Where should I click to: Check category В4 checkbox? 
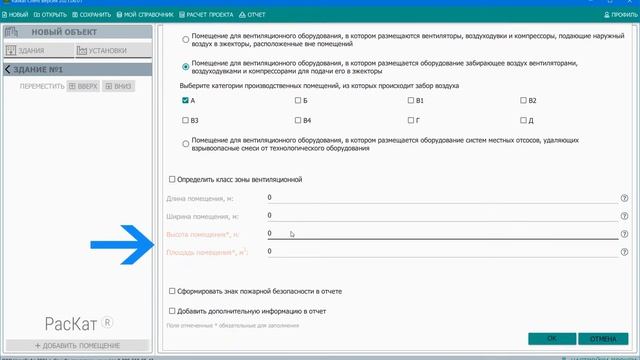(298, 120)
